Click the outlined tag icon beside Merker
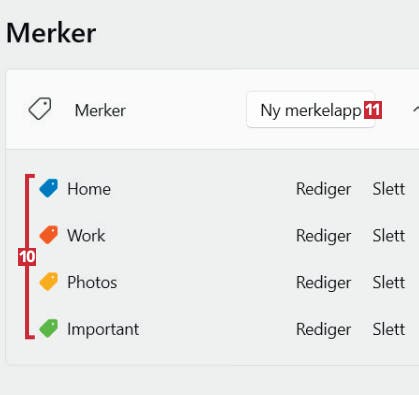Viewport: 419px width, 395px height. click(40, 109)
